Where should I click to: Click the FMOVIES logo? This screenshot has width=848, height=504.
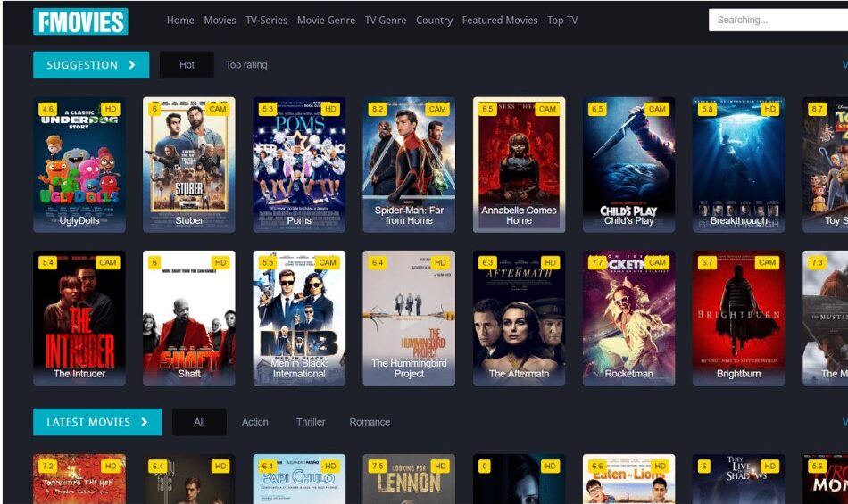point(80,21)
